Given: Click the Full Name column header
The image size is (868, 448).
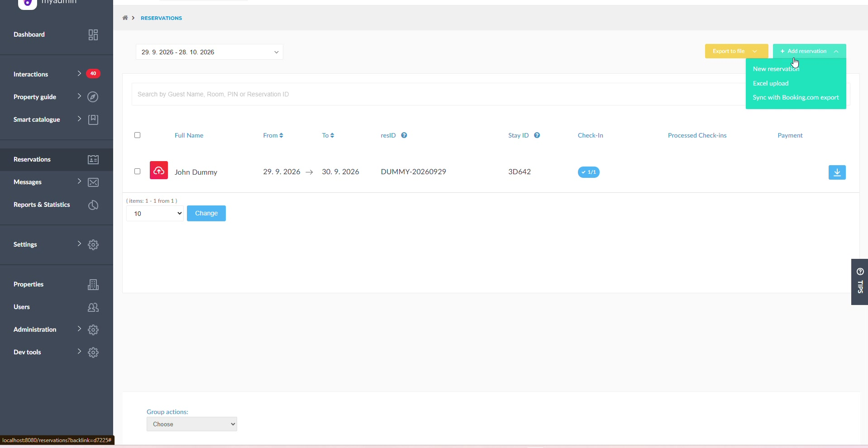Looking at the screenshot, I should (189, 135).
